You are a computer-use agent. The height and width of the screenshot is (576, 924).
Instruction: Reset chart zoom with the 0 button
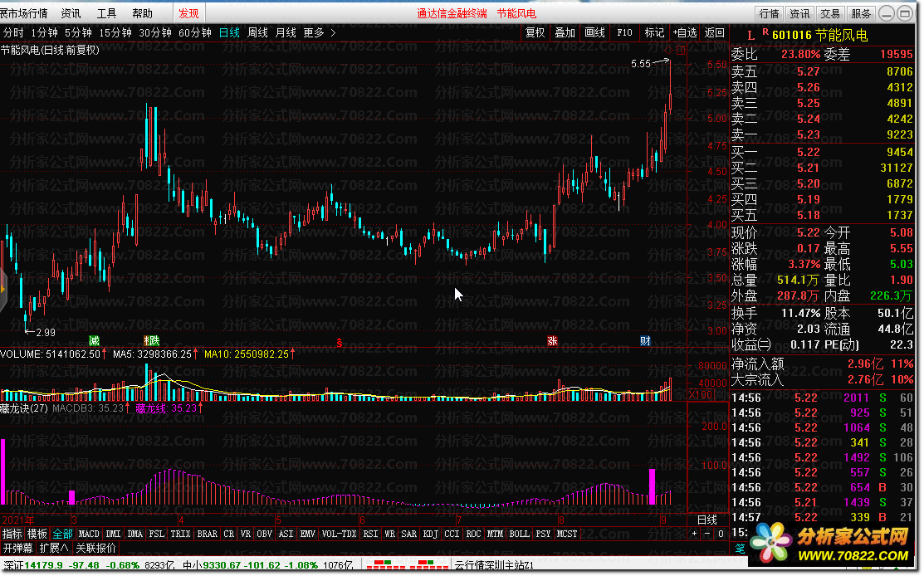coord(720,534)
